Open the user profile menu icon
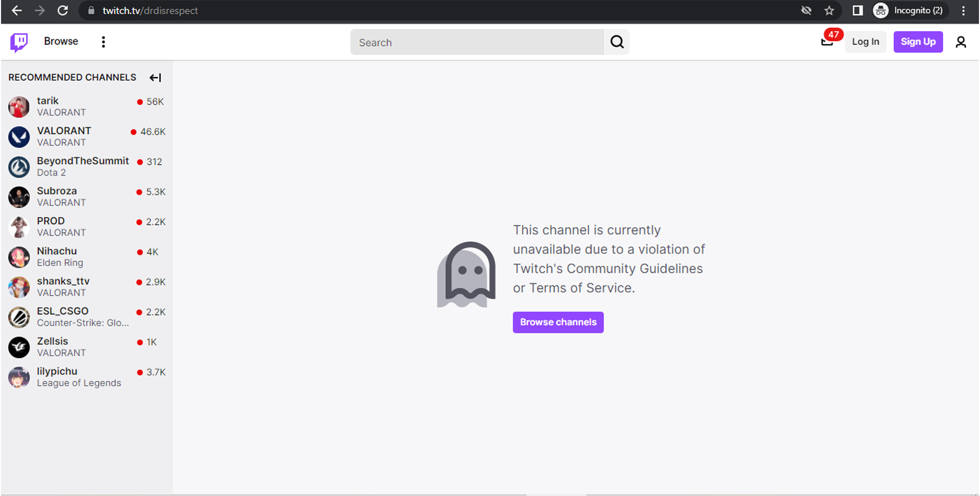 click(961, 42)
